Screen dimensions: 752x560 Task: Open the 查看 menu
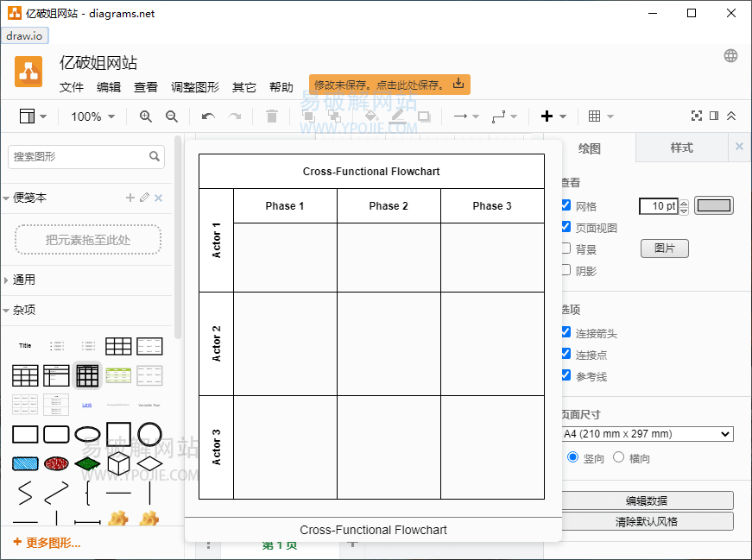point(146,87)
